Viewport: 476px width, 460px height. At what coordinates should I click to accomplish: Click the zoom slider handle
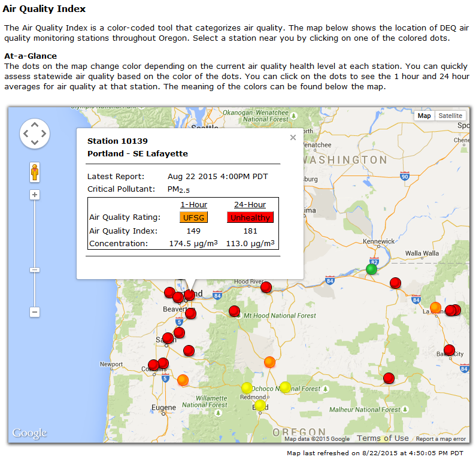(35, 270)
